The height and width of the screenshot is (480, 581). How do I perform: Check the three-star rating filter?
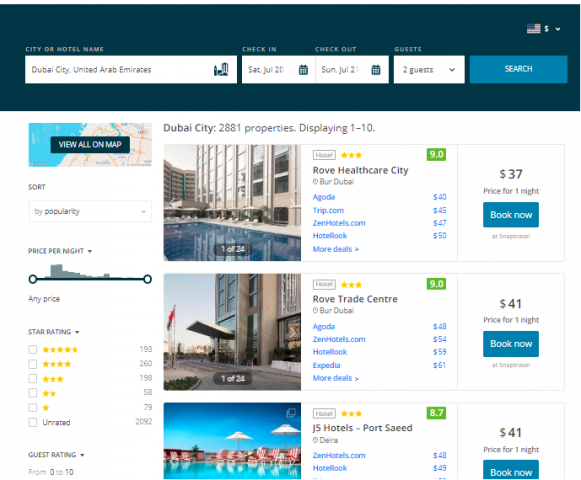coord(33,378)
